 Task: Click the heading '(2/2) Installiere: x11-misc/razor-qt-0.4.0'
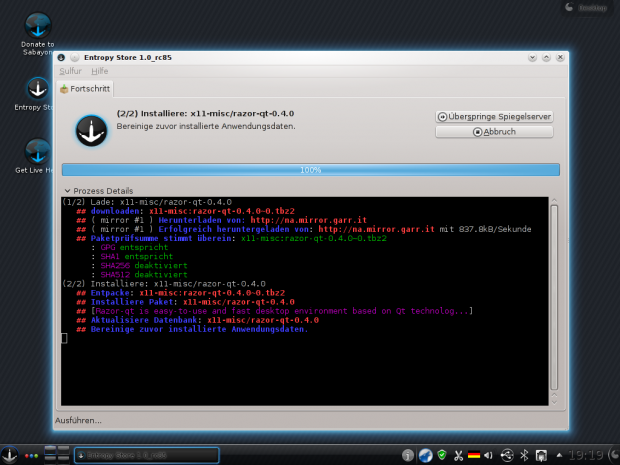point(205,114)
